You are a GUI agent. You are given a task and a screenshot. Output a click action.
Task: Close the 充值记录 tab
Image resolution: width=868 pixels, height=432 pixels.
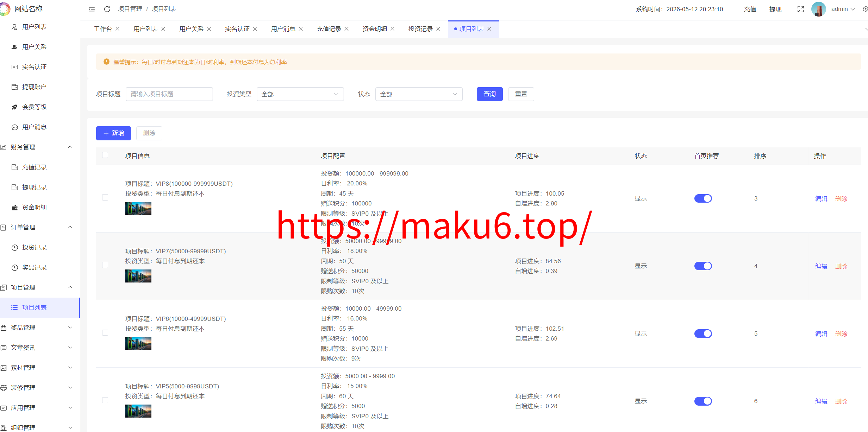pos(346,29)
